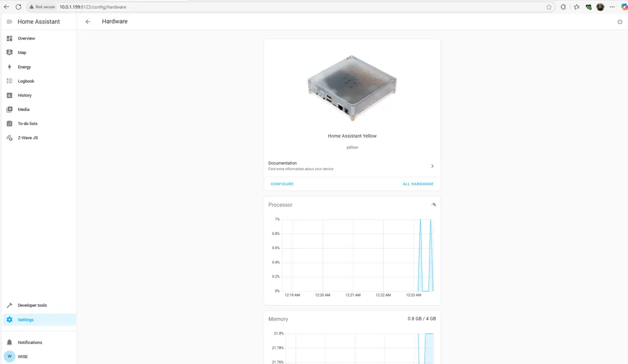
Task: Click browser back navigation arrow
Action: (x=6, y=7)
